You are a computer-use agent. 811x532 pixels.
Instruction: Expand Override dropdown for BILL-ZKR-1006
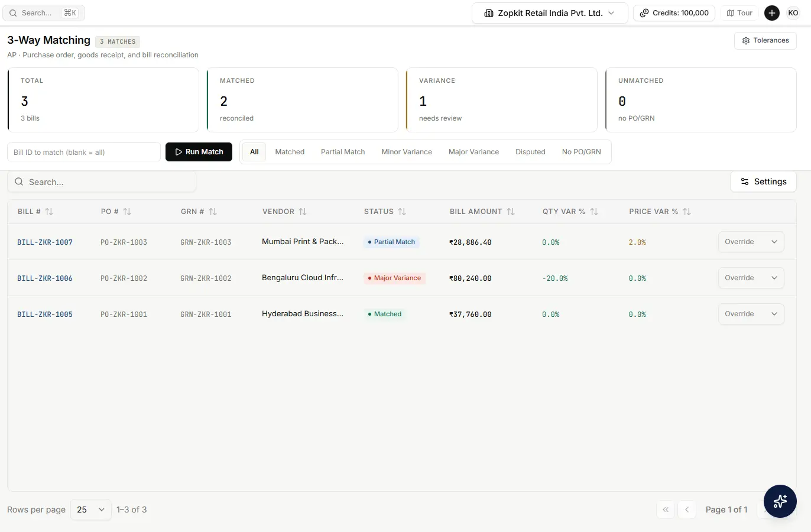751,278
